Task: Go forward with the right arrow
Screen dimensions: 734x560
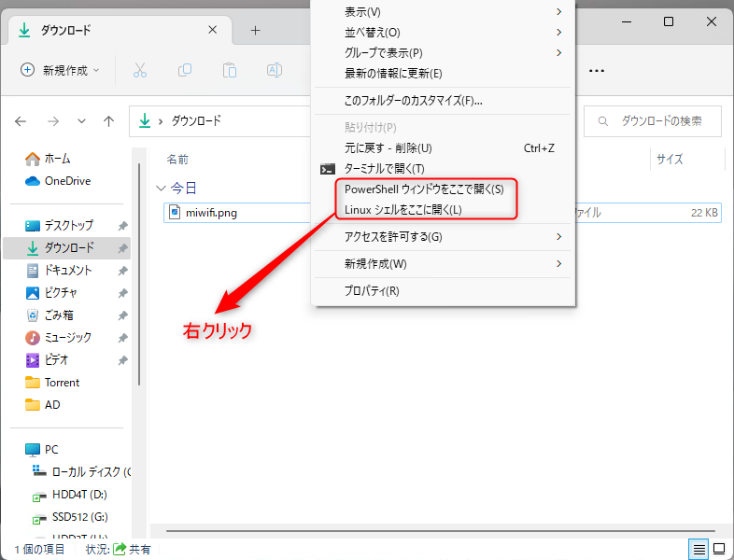Action: pos(53,121)
